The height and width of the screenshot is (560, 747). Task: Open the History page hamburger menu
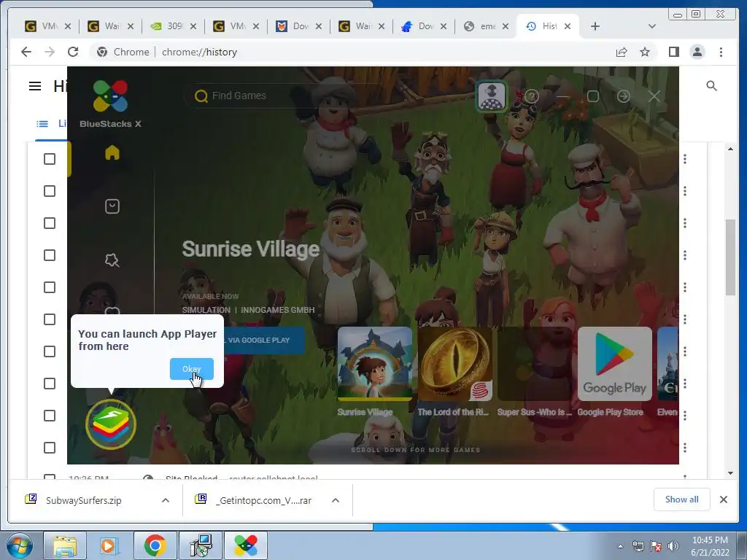click(35, 86)
